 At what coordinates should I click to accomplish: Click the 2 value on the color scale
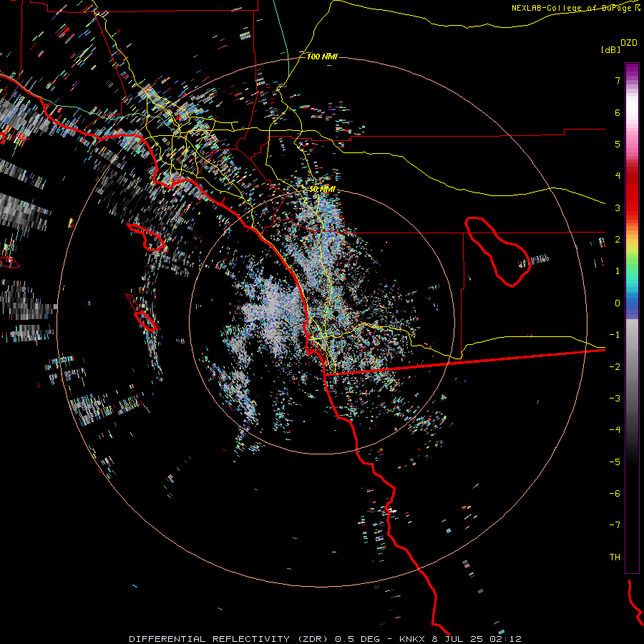(618, 240)
